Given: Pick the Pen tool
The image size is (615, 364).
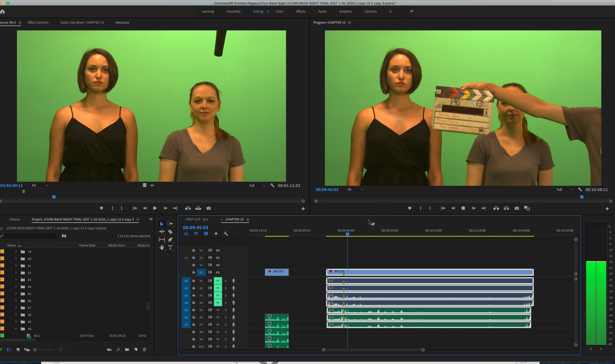Looking at the screenshot, I should coord(170,240).
